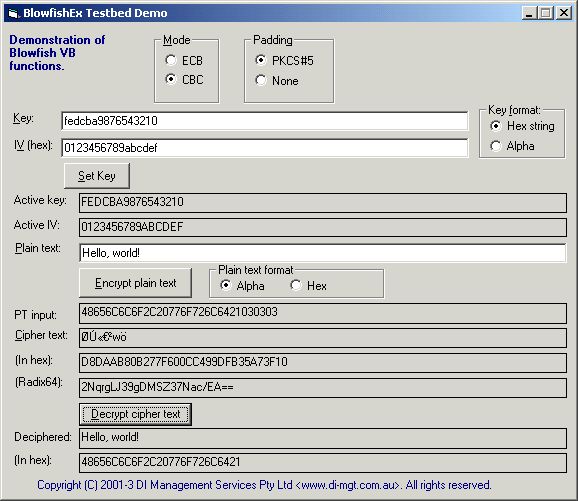578x501 pixels.
Task: Click the 'Key format:' group label
Action: click(514, 110)
